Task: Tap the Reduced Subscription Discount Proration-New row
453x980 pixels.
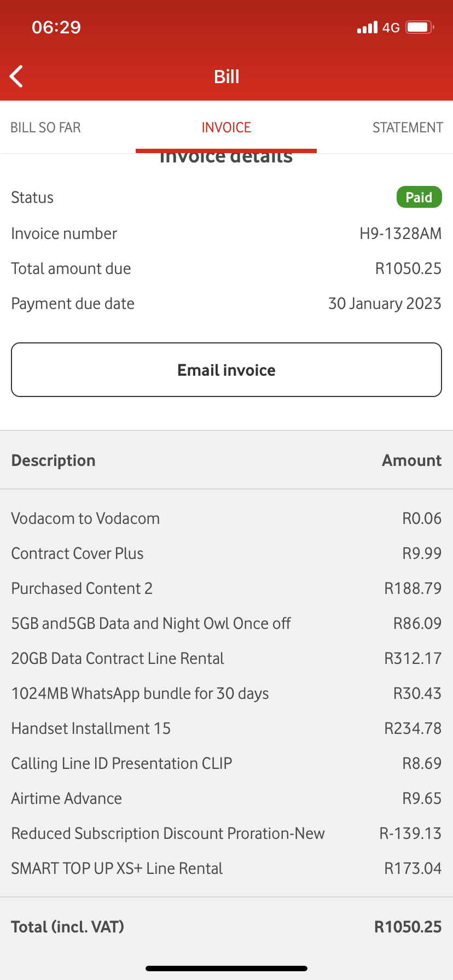Action: click(168, 833)
